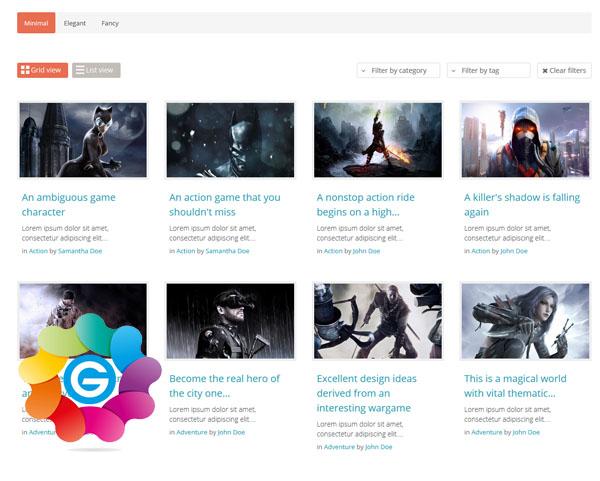Click John Doe under real hero post
Viewport: 600px width, 481px height.
231,432
